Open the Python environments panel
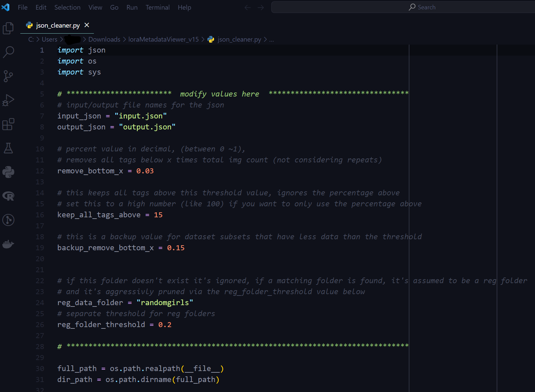535x392 pixels. pos(8,172)
